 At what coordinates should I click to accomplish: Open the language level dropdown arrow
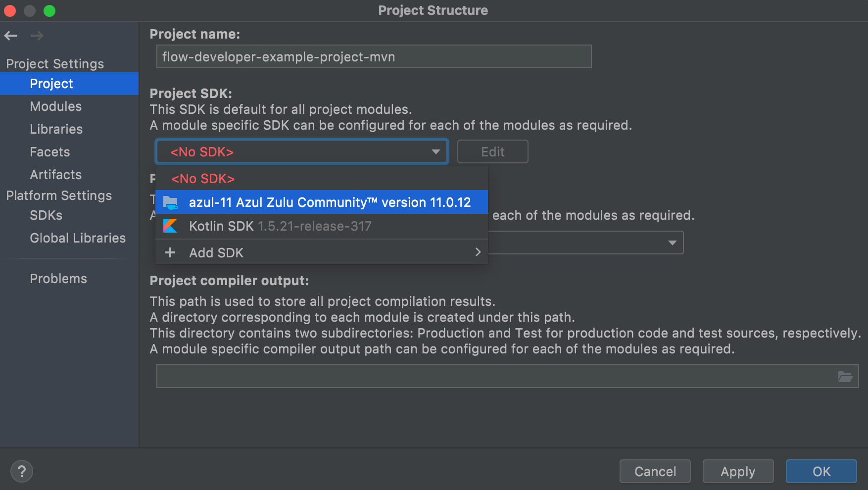(x=672, y=243)
